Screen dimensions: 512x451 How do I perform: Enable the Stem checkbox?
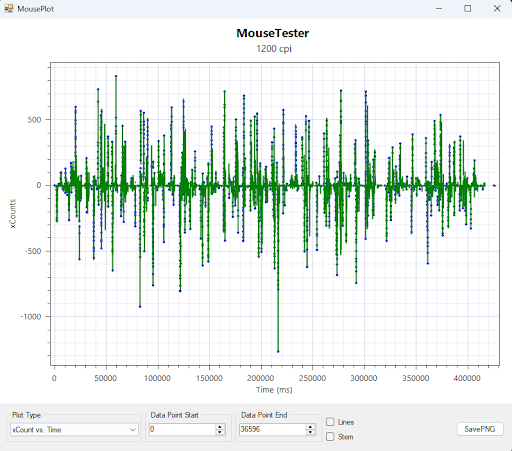[x=330, y=436]
